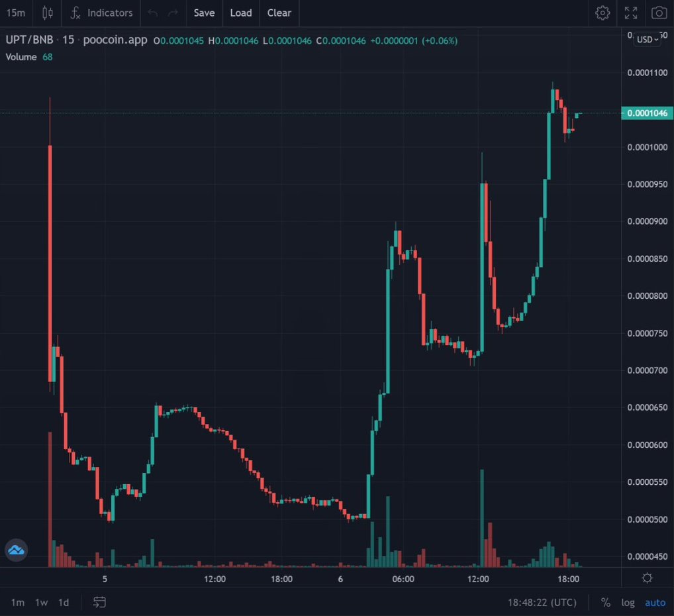
Task: Click the day 6 time axis label
Action: 340,579
